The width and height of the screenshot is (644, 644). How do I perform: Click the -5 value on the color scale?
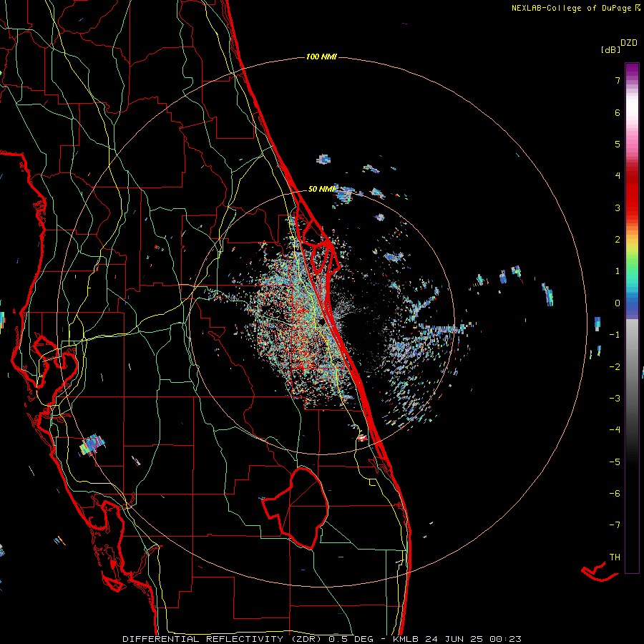point(615,462)
